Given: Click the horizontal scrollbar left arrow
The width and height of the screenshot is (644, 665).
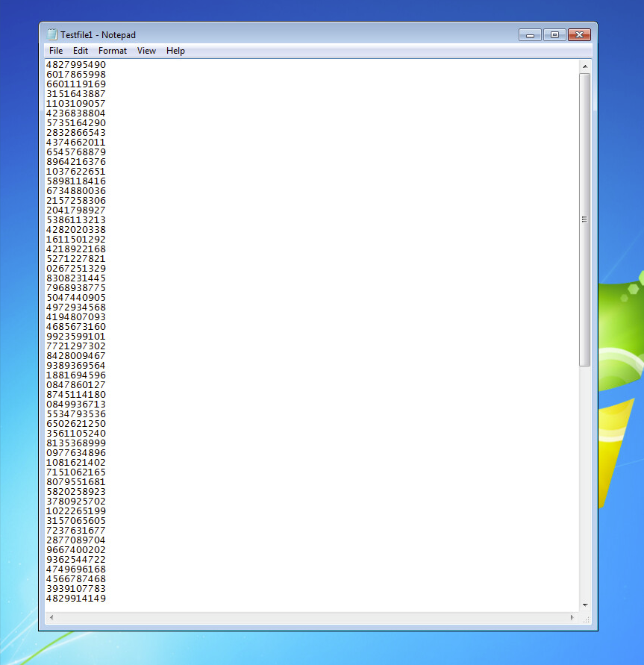Looking at the screenshot, I should pyautogui.click(x=51, y=618).
